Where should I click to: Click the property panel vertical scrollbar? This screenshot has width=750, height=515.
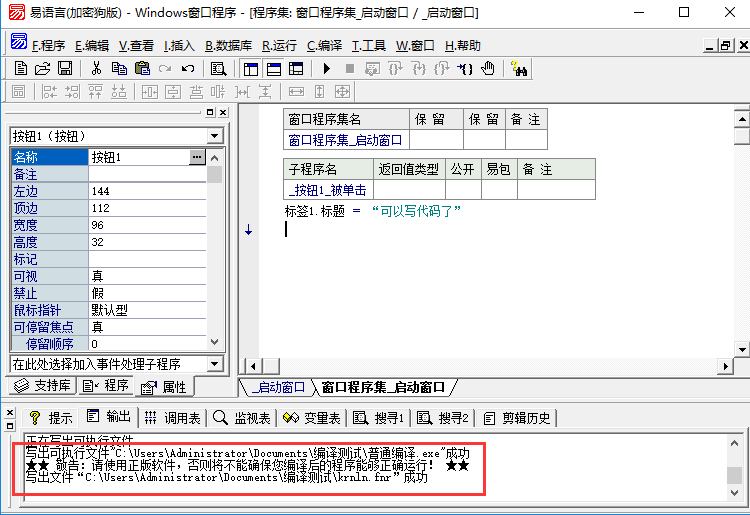pos(215,250)
